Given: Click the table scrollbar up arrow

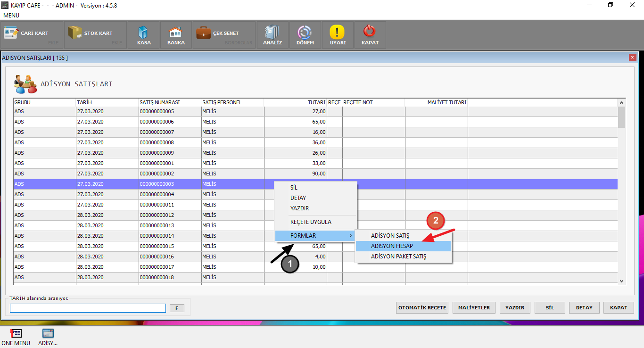Looking at the screenshot, I should point(621,103).
